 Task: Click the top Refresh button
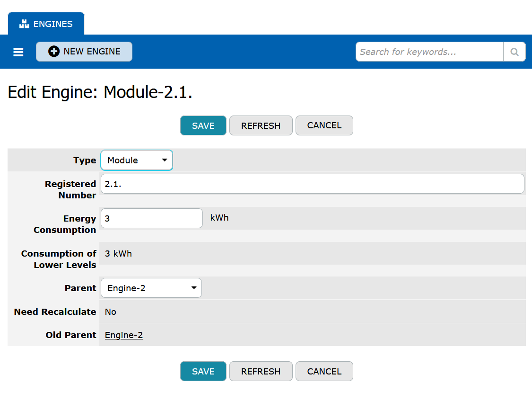click(261, 125)
